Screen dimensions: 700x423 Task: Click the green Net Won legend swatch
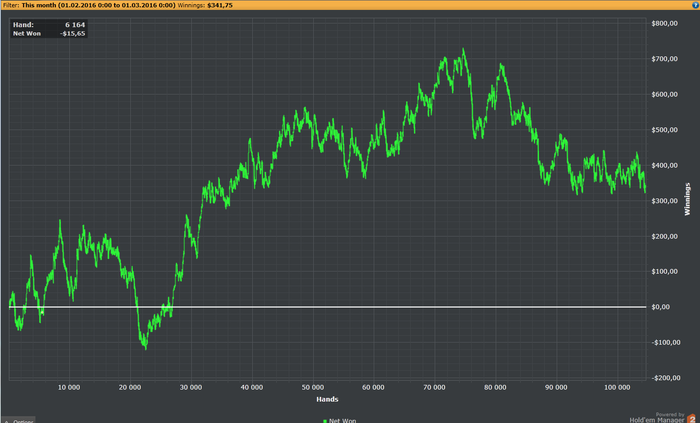(325, 420)
